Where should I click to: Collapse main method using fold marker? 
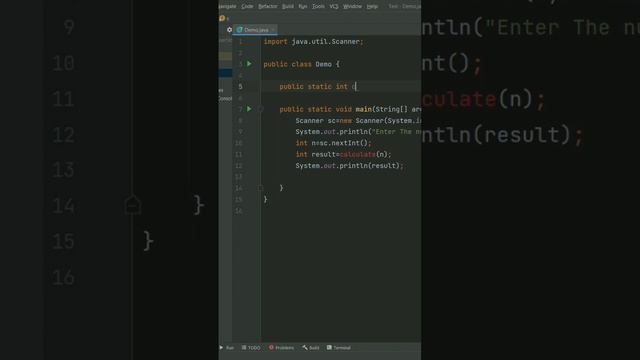click(260, 109)
